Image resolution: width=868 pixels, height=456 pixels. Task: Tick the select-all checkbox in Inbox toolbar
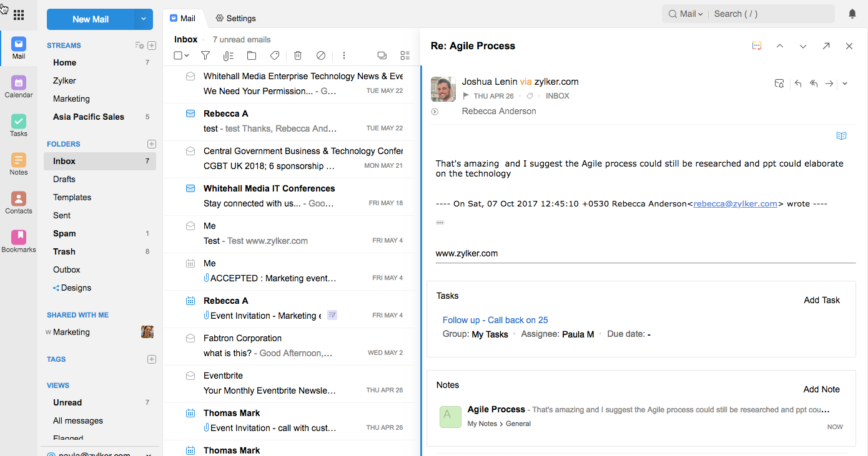[x=178, y=56]
